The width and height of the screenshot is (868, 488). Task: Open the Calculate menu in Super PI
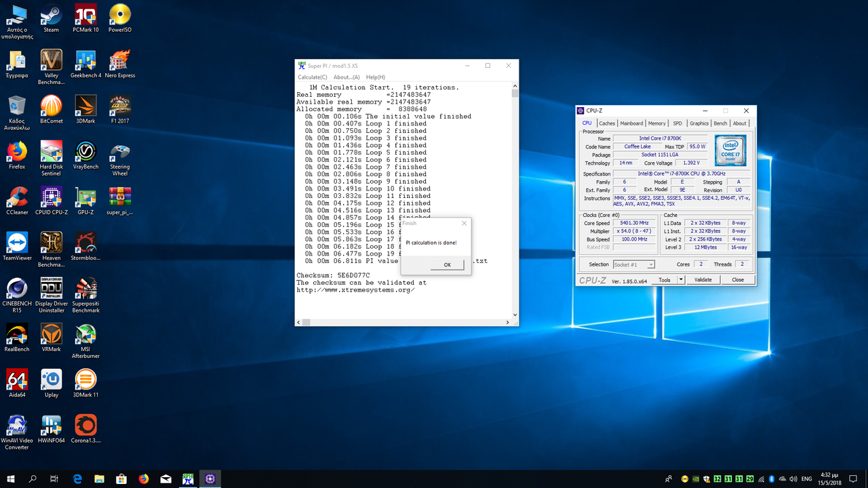(313, 77)
